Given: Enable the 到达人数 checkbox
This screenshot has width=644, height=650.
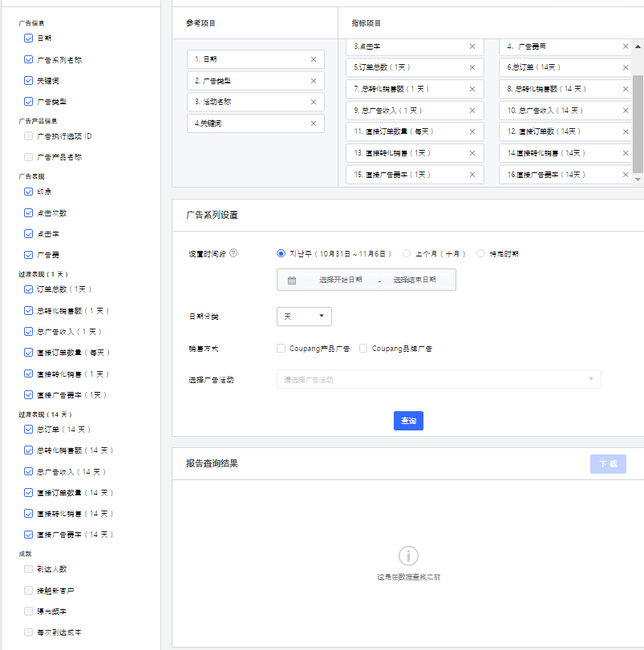Looking at the screenshot, I should [x=28, y=569].
